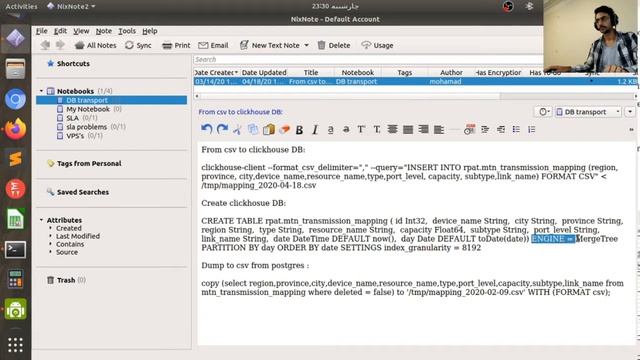Viewport: 640px width, 360px height.
Task: Toggle underline formatting
Action: click(331, 130)
